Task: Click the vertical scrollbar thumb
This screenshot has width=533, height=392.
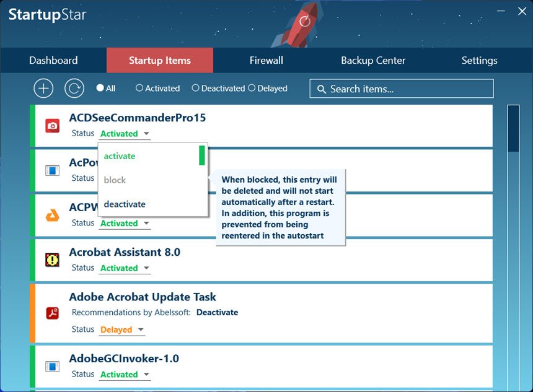Action: point(513,128)
